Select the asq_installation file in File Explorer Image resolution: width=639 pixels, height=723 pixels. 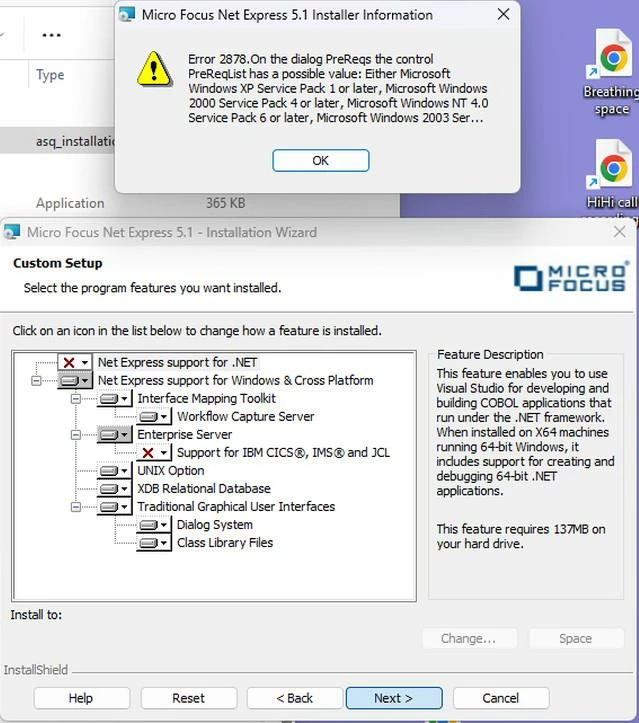click(x=76, y=141)
